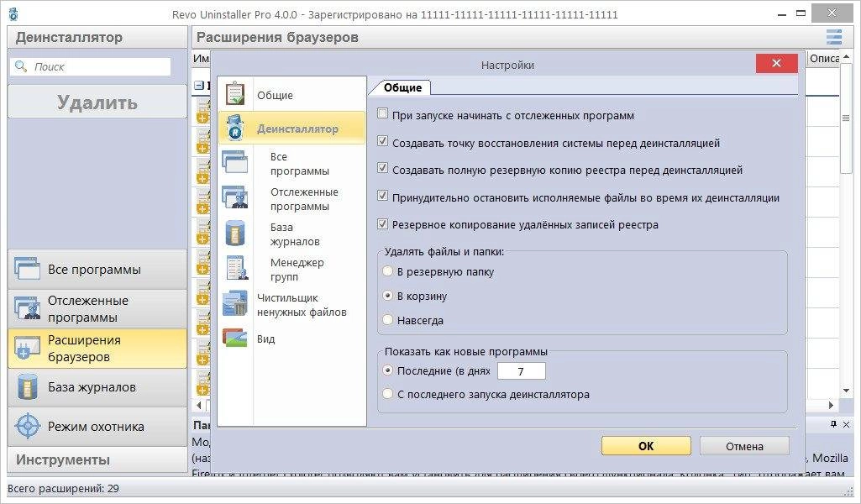Select С последнего запуска деинсталлятора radio option
Image resolution: width=861 pixels, height=504 pixels.
[388, 394]
